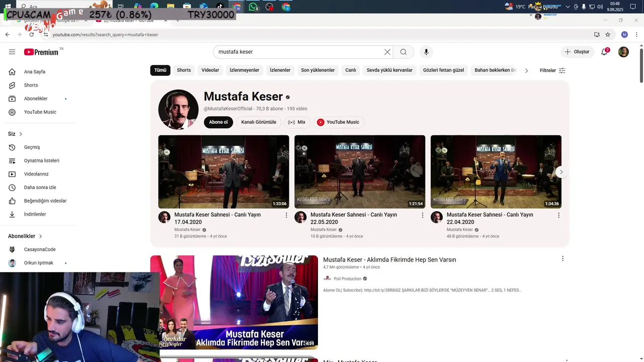Select the Videolar filter chip
The height and width of the screenshot is (362, 644).
point(210,70)
